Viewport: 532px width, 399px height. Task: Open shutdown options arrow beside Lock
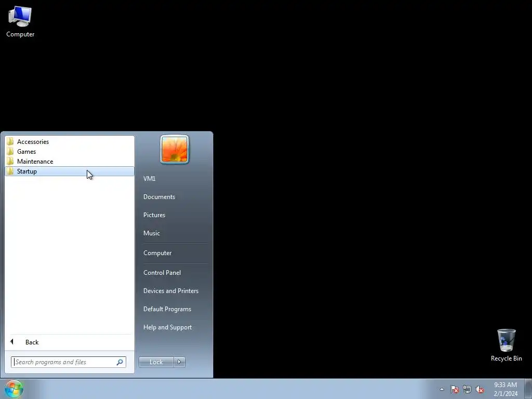point(179,362)
